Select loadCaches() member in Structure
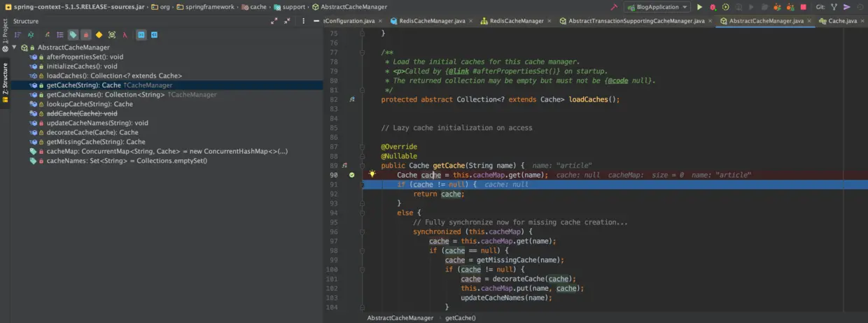868x323 pixels. [x=114, y=76]
